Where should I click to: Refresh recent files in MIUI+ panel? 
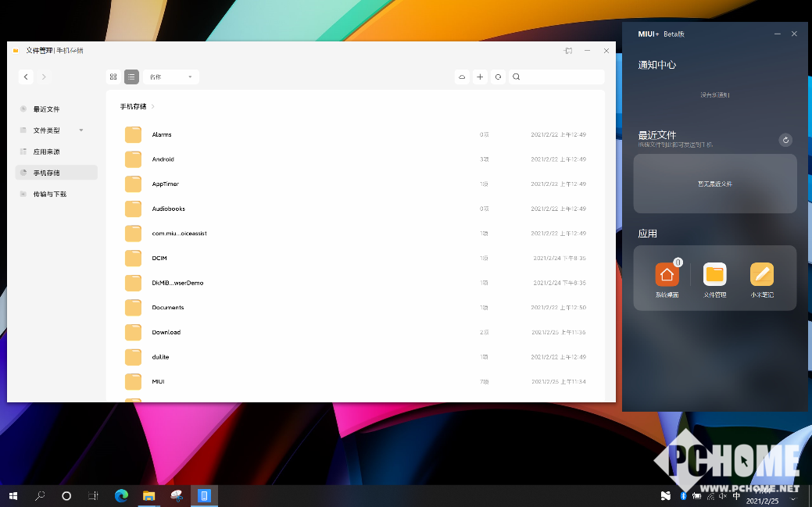coord(785,140)
